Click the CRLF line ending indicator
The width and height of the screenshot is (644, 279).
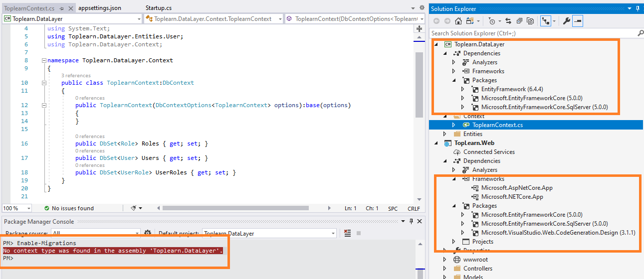coord(414,208)
